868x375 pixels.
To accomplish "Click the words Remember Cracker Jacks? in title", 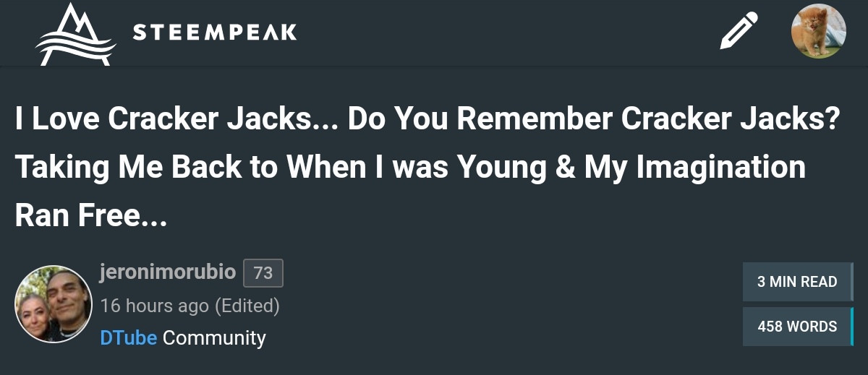I will [647, 119].
